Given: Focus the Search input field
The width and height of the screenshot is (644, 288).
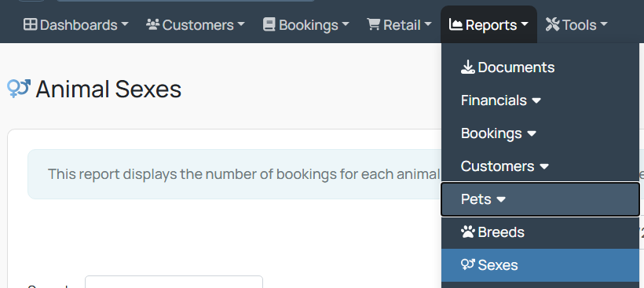Looking at the screenshot, I should (174, 283).
